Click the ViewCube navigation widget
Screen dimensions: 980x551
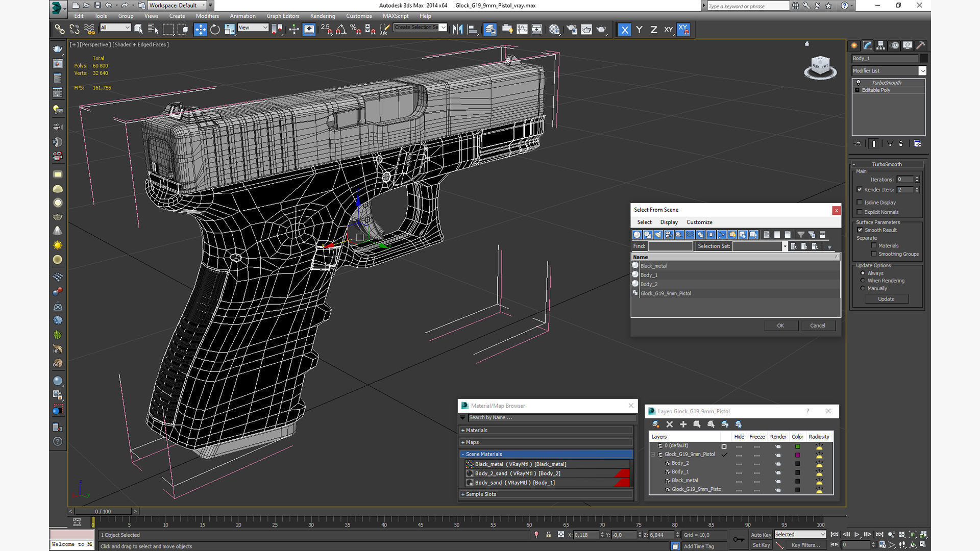pos(820,67)
